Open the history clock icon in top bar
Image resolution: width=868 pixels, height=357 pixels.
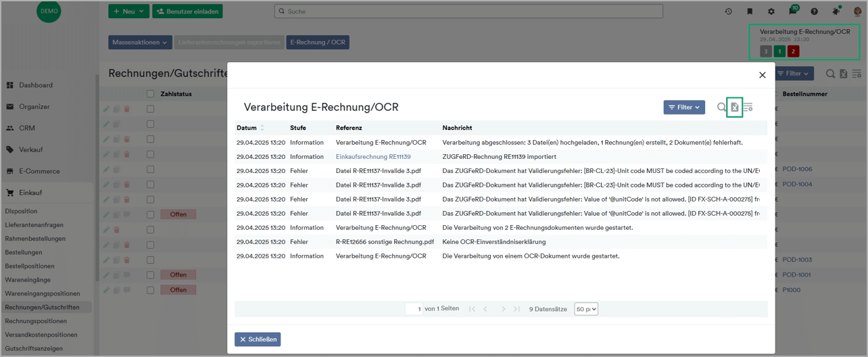(x=728, y=11)
